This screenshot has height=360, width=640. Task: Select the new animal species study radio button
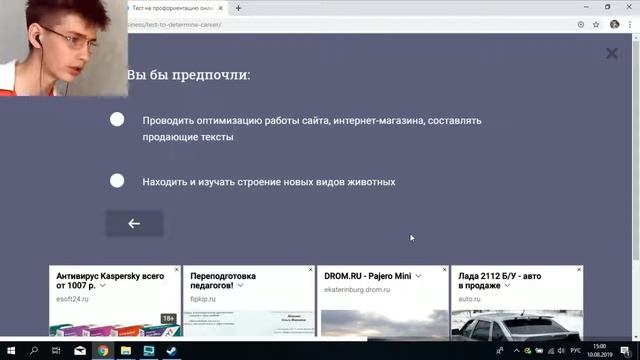click(x=117, y=180)
